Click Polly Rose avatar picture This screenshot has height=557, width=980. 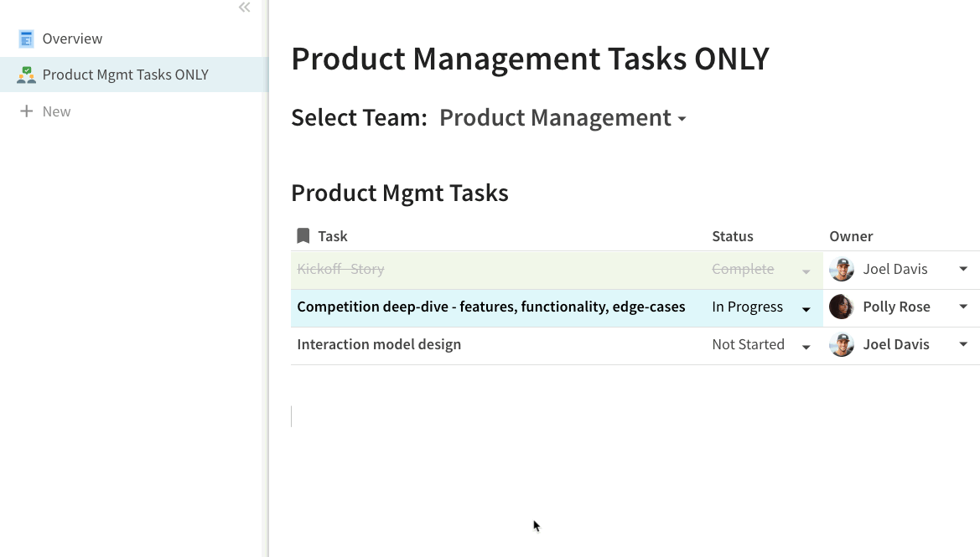point(842,307)
